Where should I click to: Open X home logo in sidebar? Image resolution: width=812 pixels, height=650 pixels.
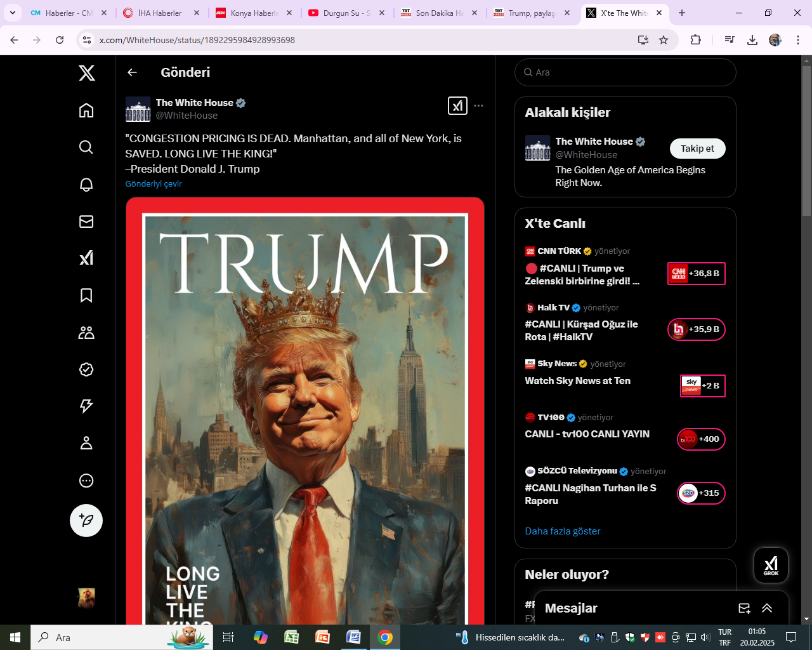(87, 73)
